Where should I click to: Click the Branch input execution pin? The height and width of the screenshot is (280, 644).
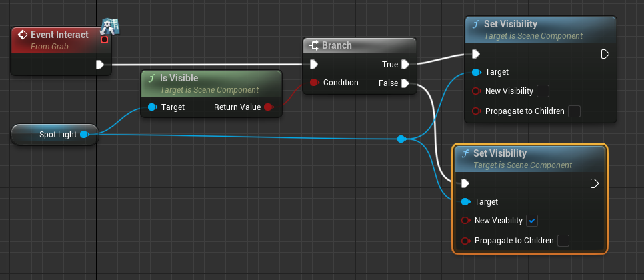click(314, 65)
